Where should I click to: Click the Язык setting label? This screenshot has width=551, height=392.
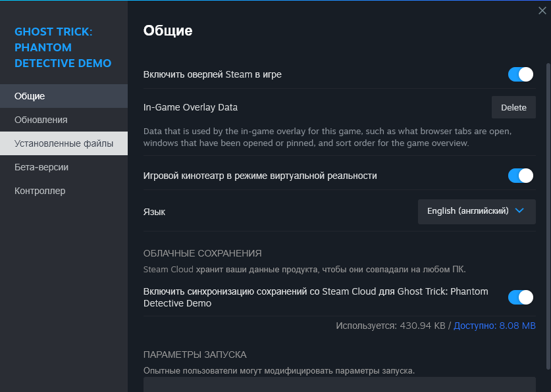(154, 212)
